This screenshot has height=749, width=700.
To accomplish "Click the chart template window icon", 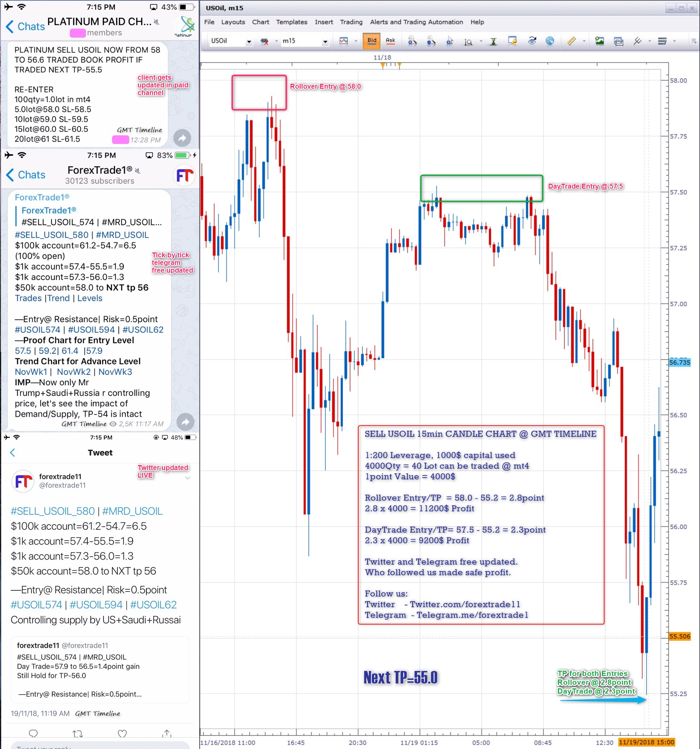I will click(x=618, y=41).
